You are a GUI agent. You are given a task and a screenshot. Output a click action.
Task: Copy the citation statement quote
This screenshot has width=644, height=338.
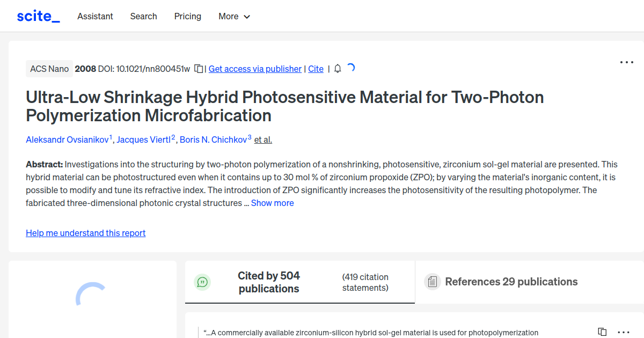(602, 332)
